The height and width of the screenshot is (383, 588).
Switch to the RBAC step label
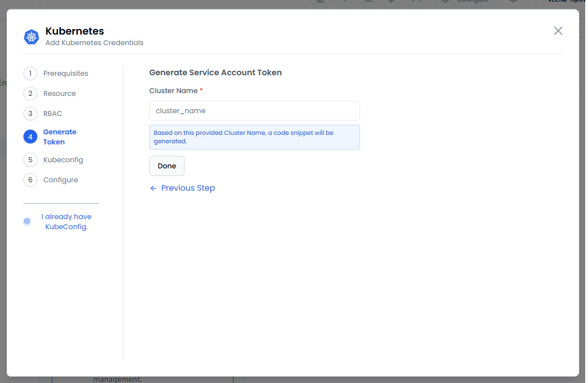point(53,114)
